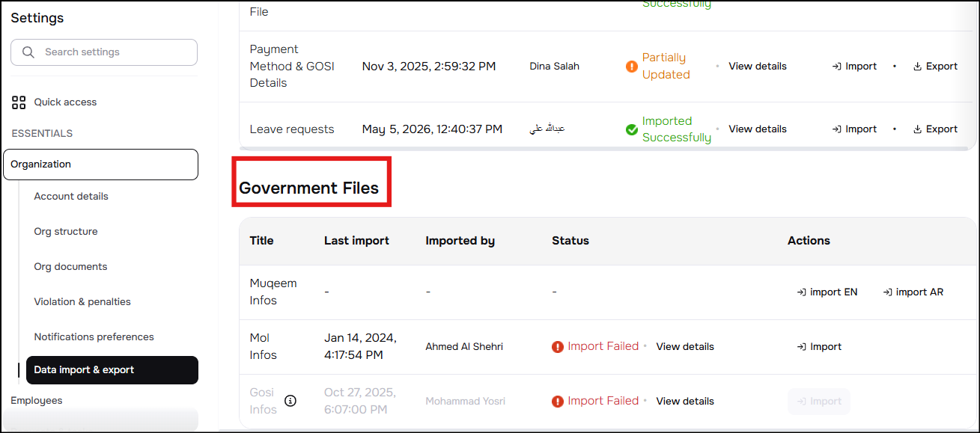The width and height of the screenshot is (980, 433).
Task: Click the Partially Updated warning icon
Action: [x=632, y=67]
